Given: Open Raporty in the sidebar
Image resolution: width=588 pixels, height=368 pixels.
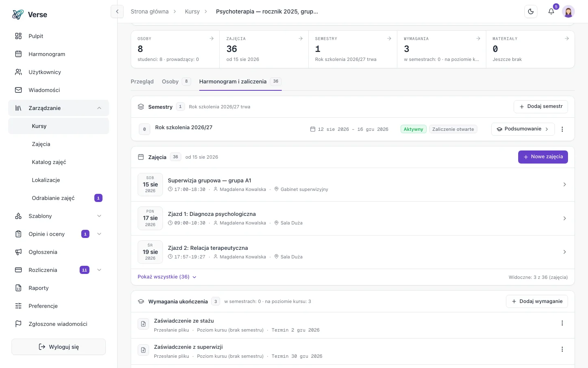Looking at the screenshot, I should click(59, 288).
